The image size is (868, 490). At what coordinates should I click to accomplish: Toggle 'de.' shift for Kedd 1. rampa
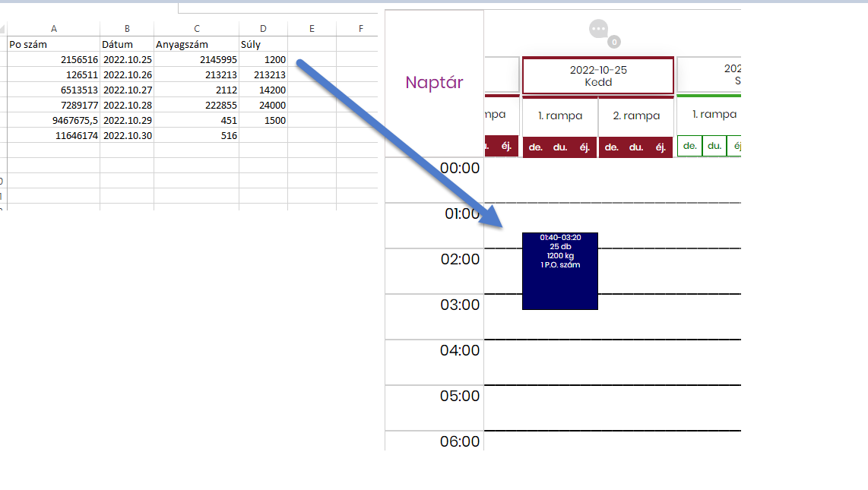(x=536, y=147)
